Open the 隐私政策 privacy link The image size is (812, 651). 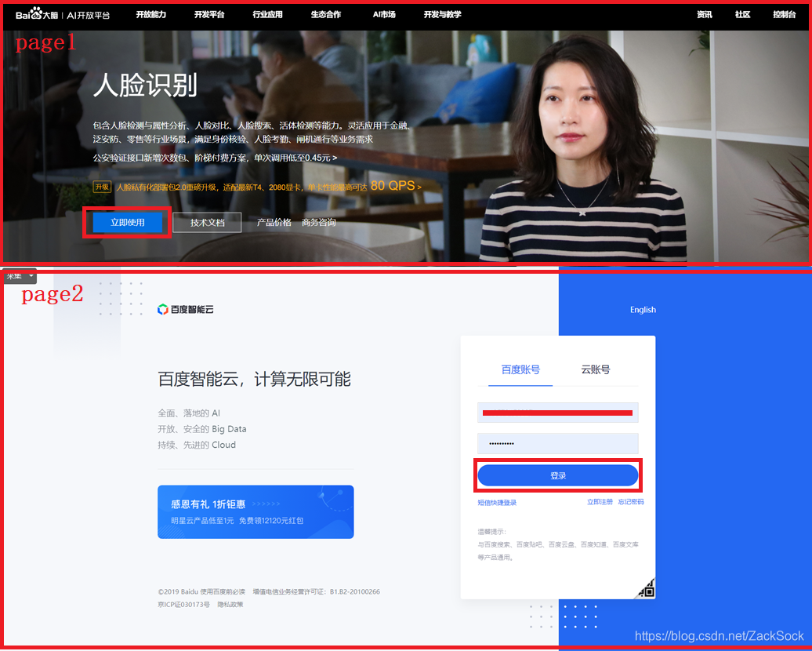pyautogui.click(x=230, y=605)
